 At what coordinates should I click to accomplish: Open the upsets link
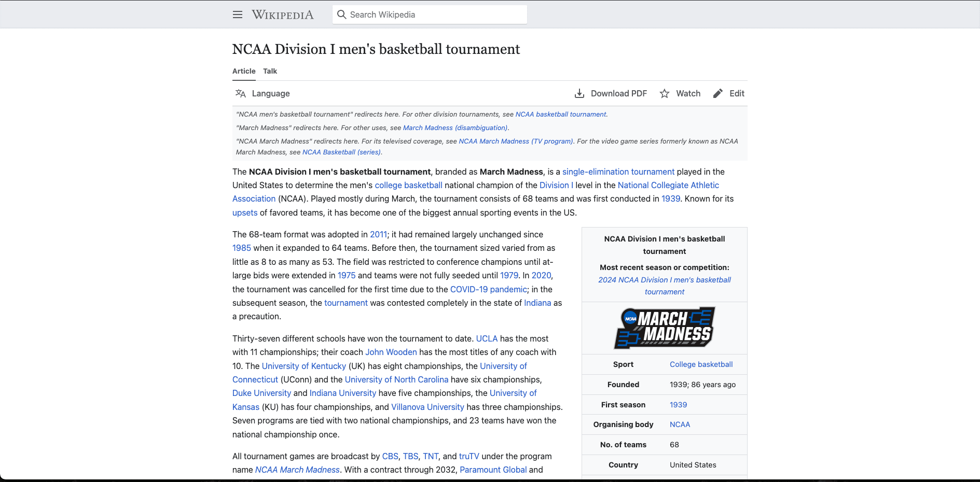click(245, 212)
